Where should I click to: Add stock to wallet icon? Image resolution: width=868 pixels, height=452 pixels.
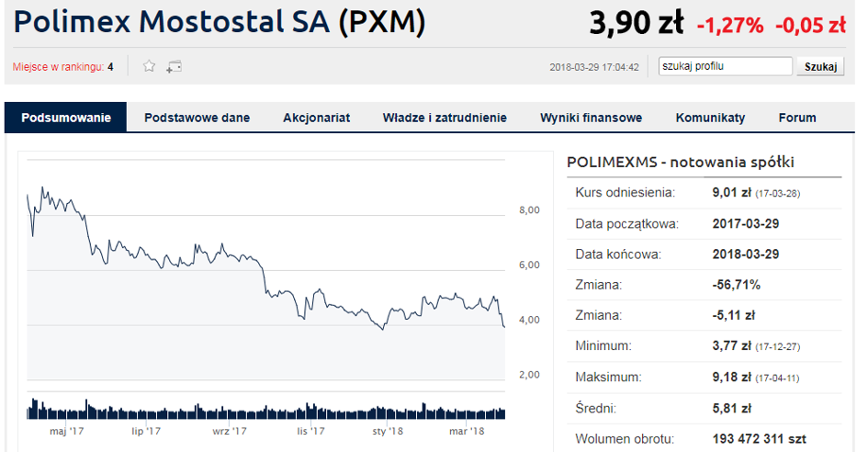click(174, 67)
